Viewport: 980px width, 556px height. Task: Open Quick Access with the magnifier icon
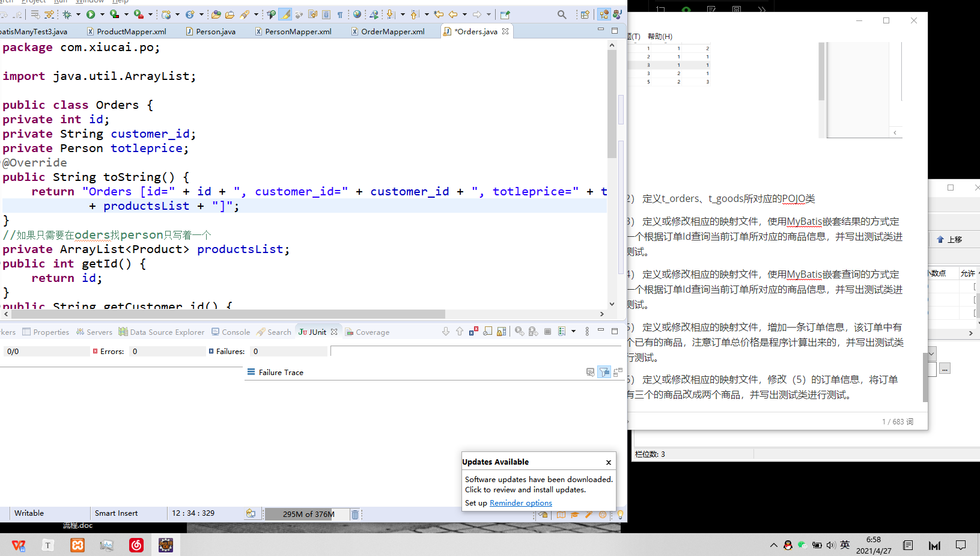(561, 14)
